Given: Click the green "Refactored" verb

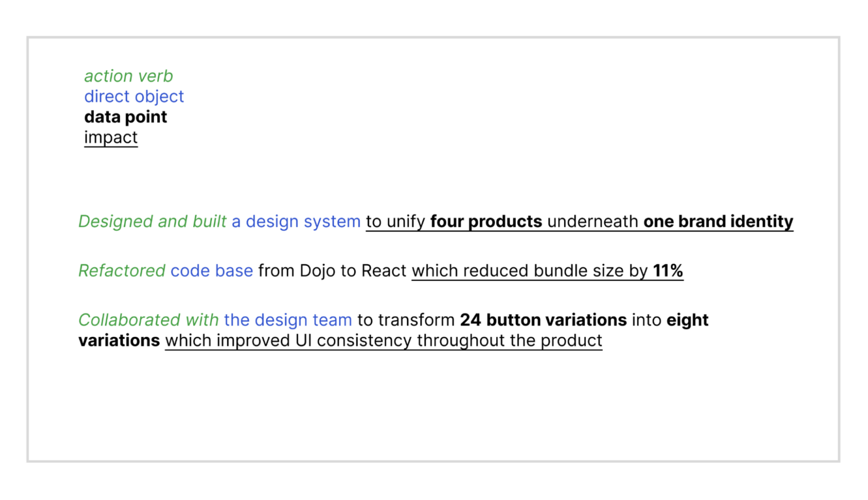Looking at the screenshot, I should [x=122, y=271].
